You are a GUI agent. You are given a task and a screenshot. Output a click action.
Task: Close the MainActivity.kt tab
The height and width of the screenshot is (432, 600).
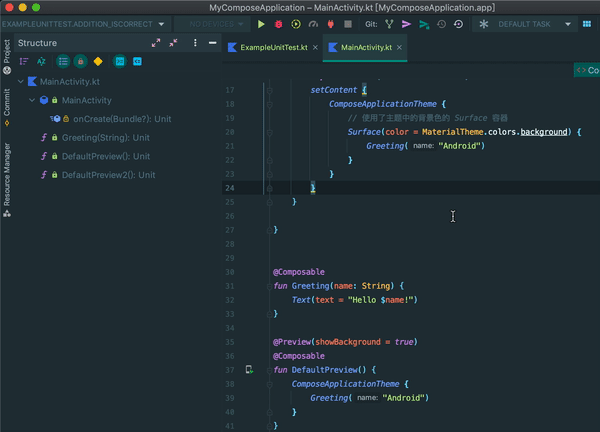coord(399,47)
